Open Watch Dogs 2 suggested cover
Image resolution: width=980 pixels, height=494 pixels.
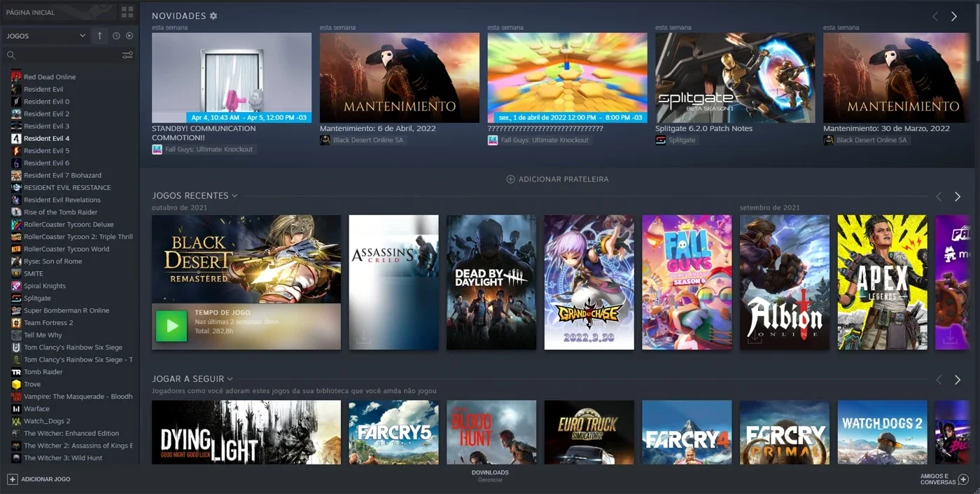[883, 432]
